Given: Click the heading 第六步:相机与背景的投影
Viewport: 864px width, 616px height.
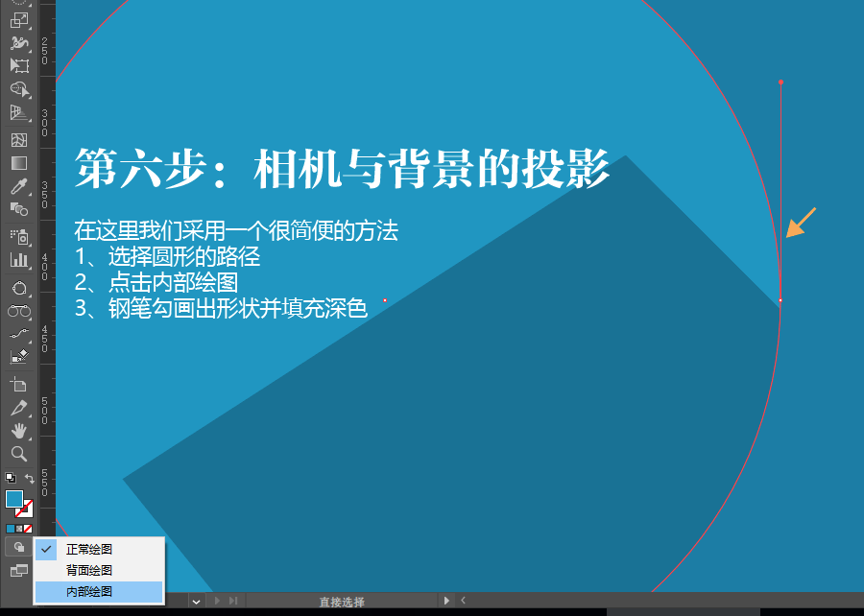Looking at the screenshot, I should click(x=342, y=168).
